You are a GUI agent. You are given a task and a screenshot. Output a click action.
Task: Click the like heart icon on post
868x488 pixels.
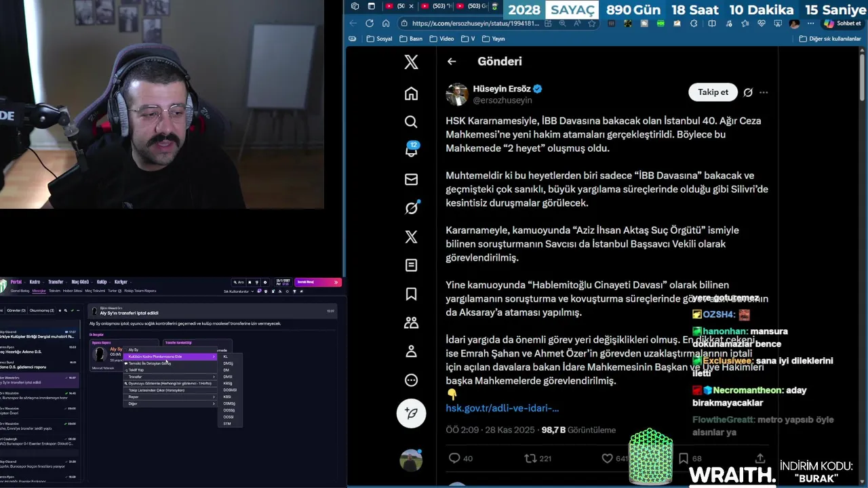pyautogui.click(x=608, y=458)
